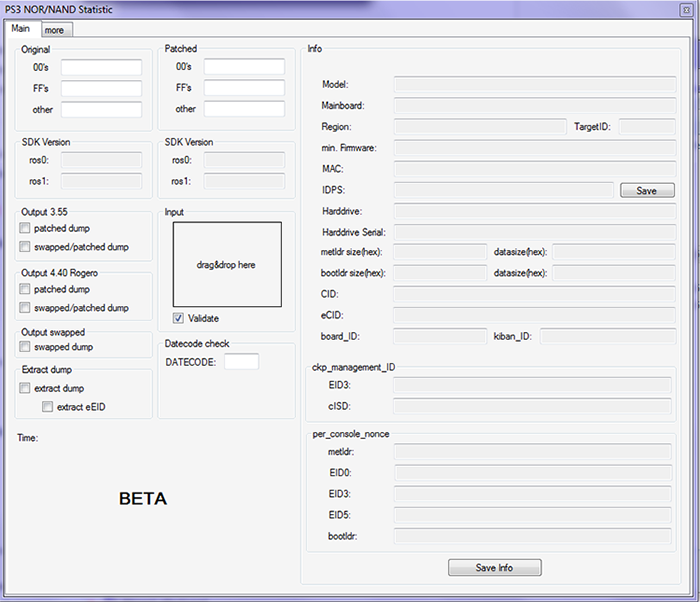Click the metldr size(hex) field

(x=440, y=252)
